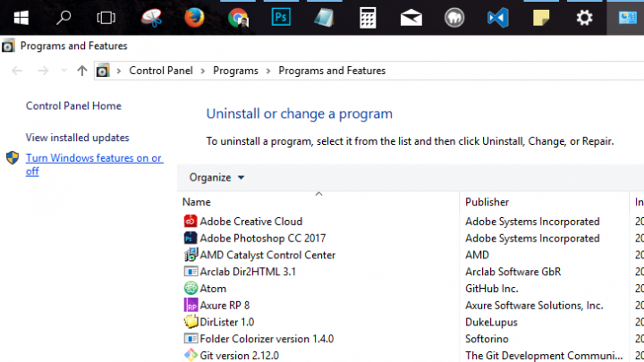This screenshot has width=644, height=362.
Task: Open Control Panel Home link
Action: (x=73, y=105)
